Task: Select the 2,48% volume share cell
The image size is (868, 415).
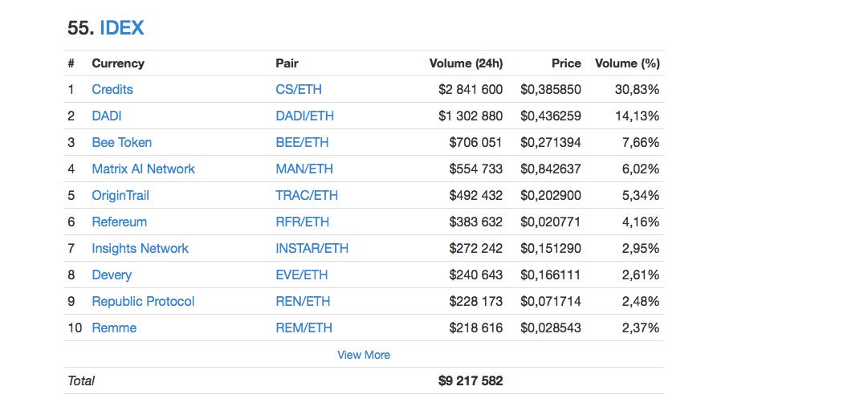Action: (x=641, y=302)
